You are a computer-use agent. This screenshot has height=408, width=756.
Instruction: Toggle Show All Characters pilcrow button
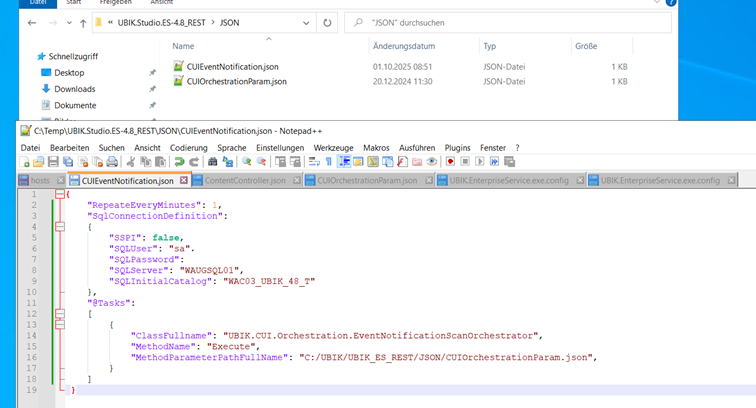328,161
